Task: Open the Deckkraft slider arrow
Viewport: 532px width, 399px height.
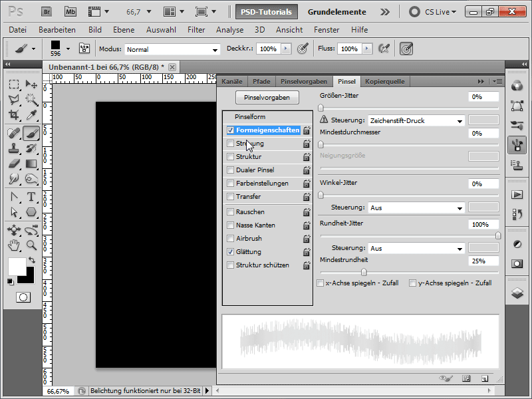Action: (286, 49)
